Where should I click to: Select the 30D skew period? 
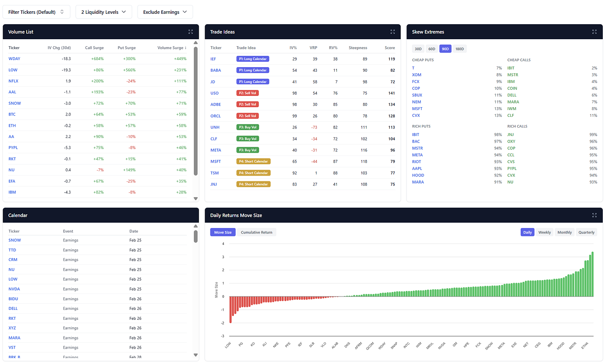(x=418, y=49)
